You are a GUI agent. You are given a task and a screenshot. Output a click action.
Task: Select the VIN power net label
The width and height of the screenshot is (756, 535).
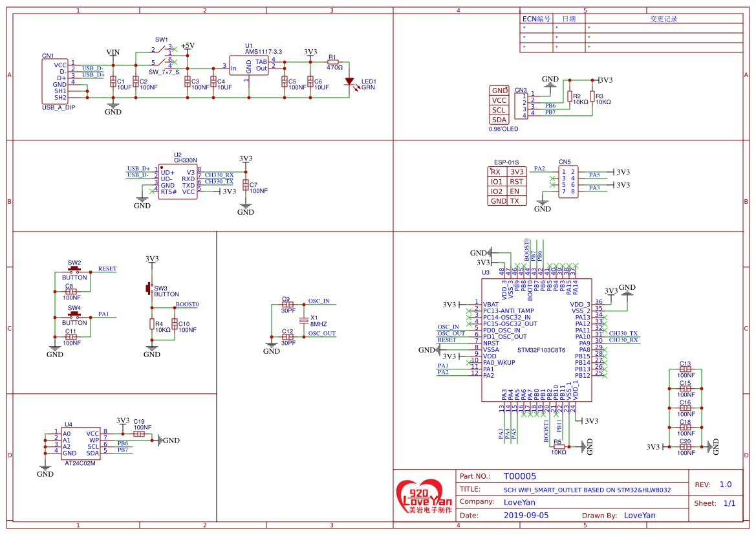113,52
